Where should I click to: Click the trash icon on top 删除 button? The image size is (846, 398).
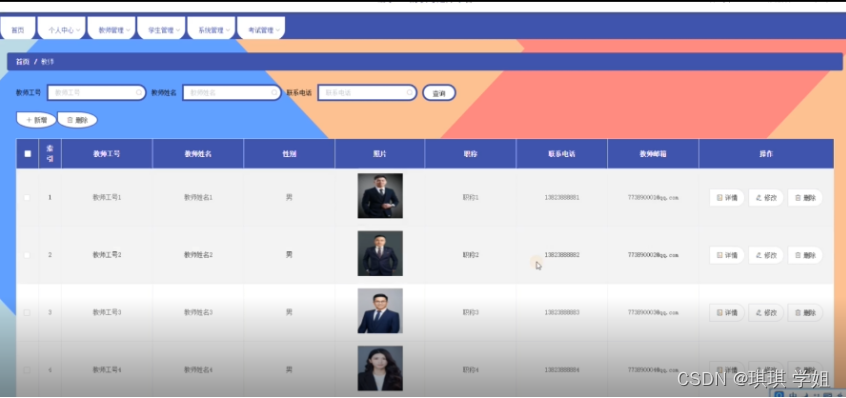tap(70, 120)
